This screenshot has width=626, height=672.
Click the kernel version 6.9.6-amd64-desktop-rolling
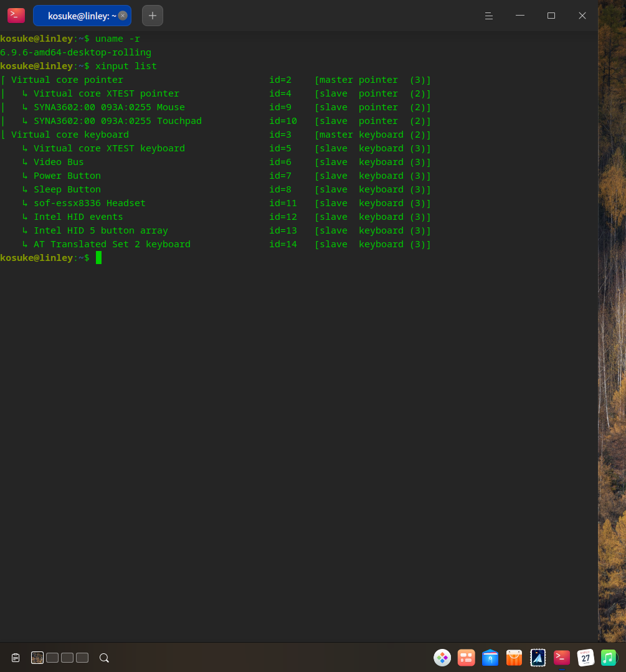point(75,52)
